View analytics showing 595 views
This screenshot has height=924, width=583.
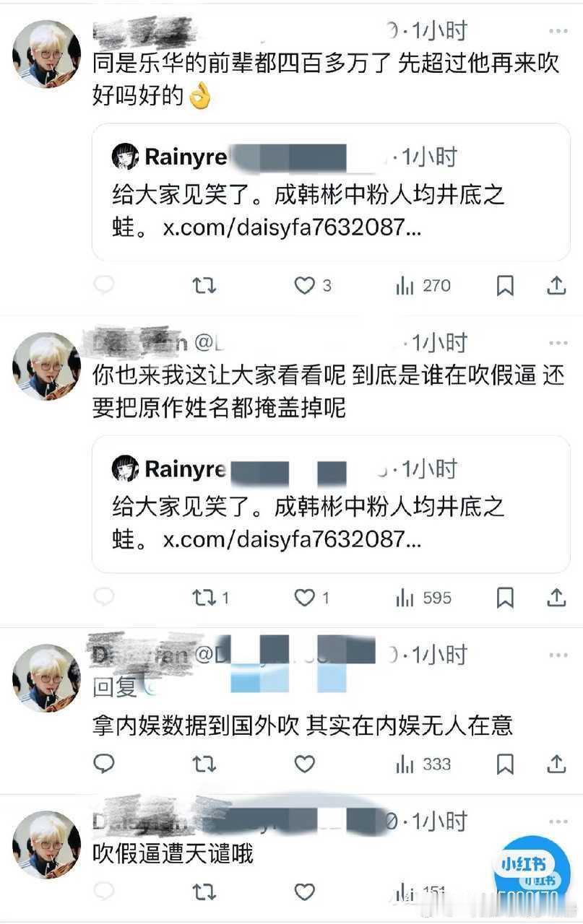423,598
